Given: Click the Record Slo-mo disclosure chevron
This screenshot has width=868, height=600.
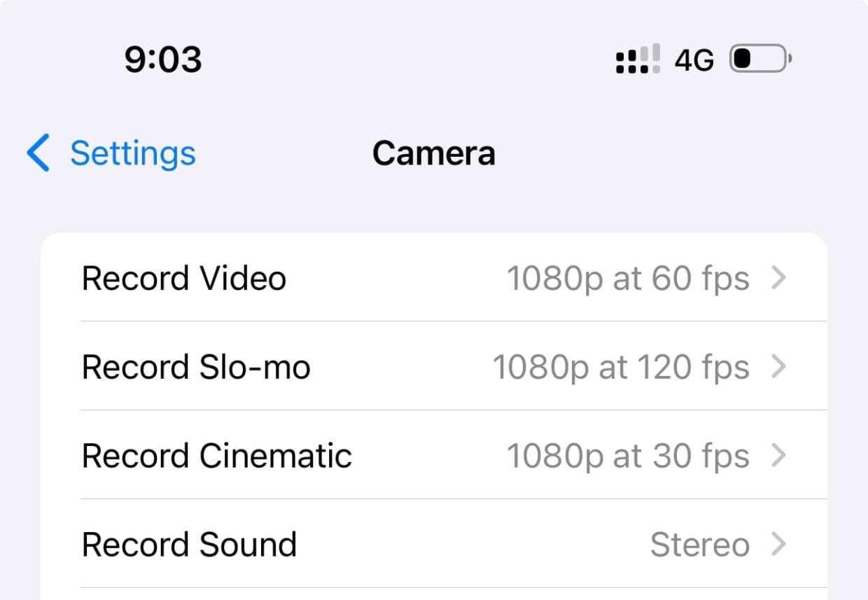Looking at the screenshot, I should (778, 368).
